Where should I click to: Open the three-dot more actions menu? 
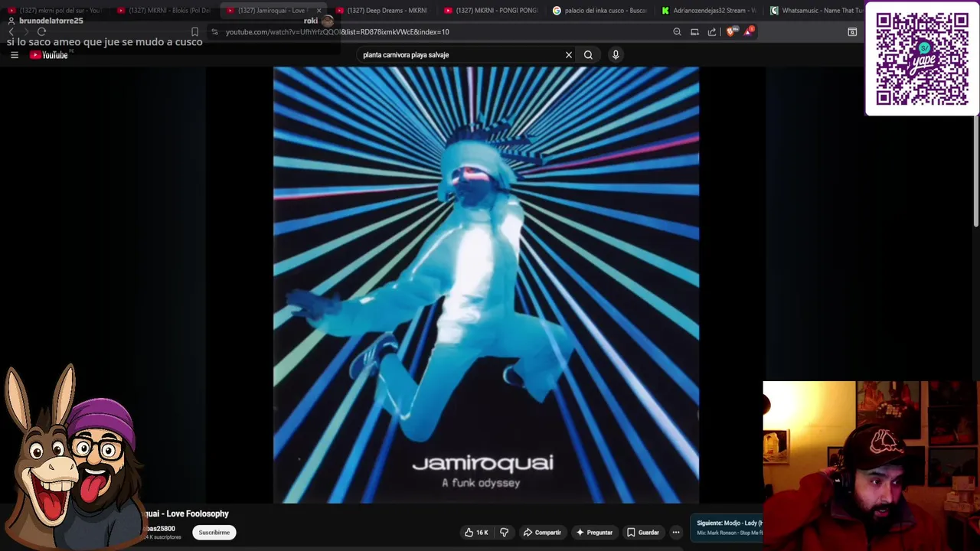(x=676, y=533)
